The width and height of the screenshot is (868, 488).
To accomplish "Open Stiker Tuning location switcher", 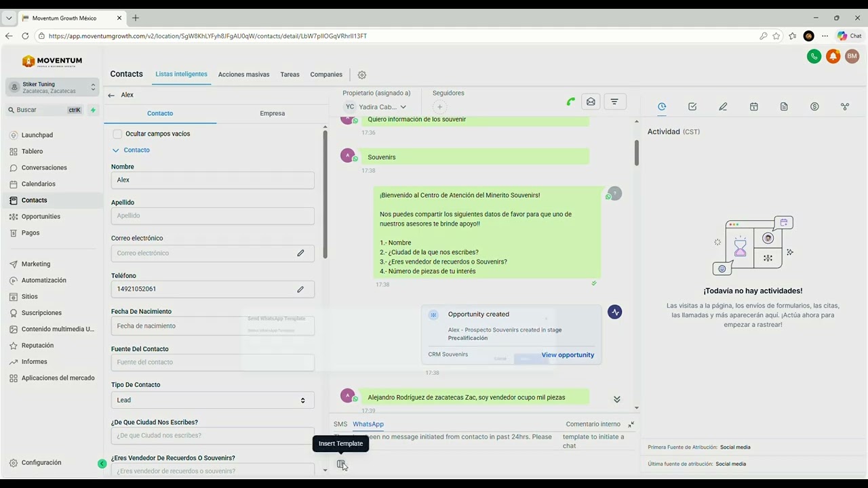I will coord(52,87).
